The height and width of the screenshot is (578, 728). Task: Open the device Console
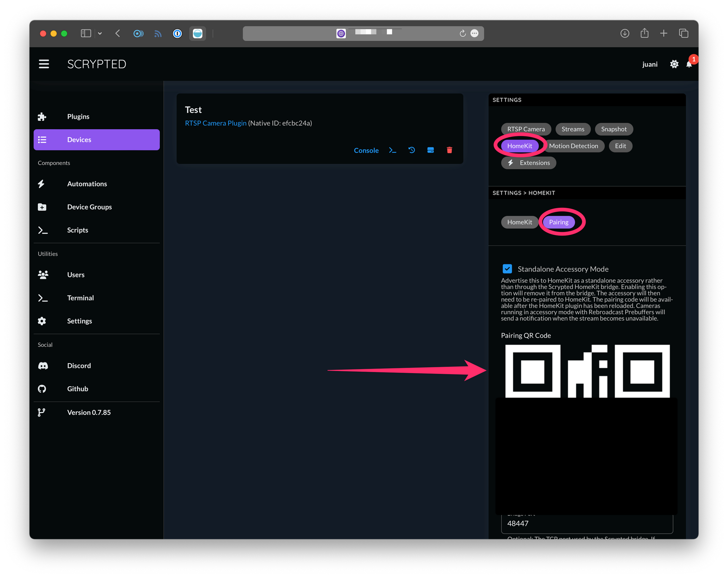coord(366,150)
